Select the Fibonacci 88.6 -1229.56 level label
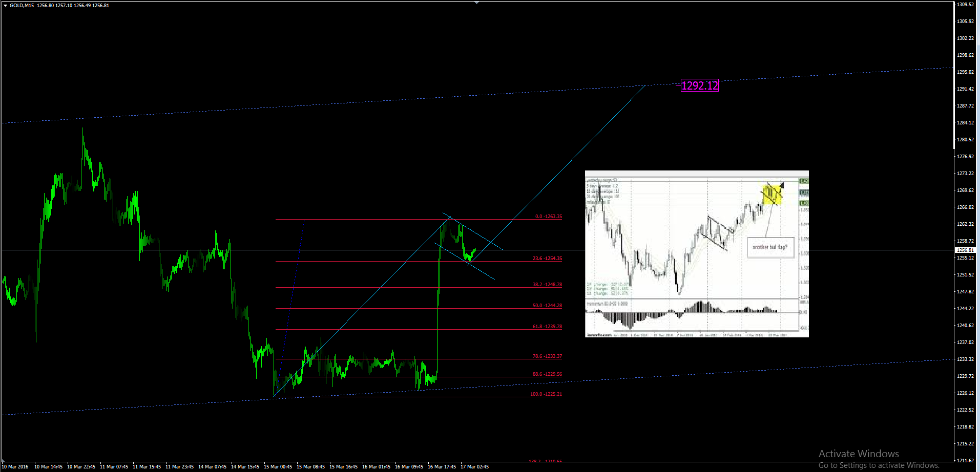This screenshot has width=980, height=472. (x=547, y=374)
